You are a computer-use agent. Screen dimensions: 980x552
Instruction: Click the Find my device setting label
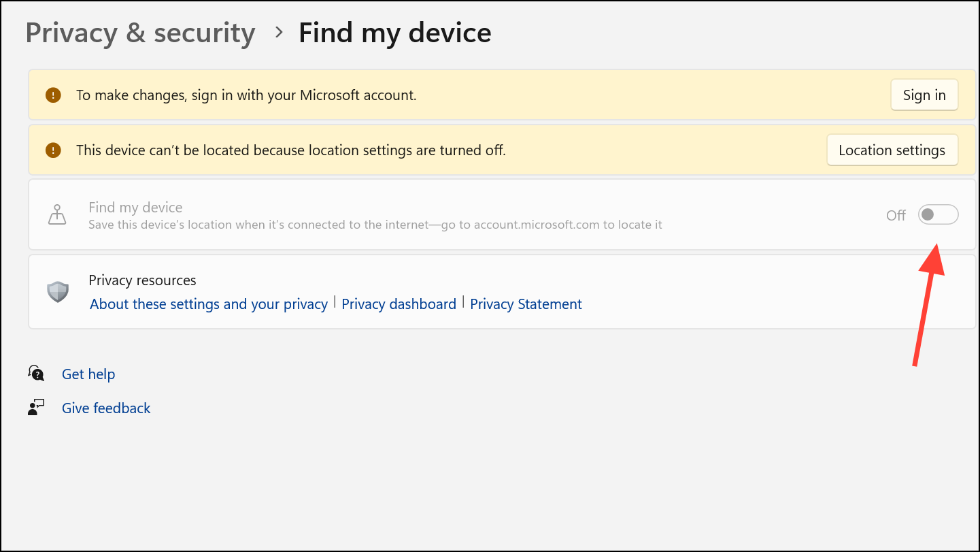point(135,208)
